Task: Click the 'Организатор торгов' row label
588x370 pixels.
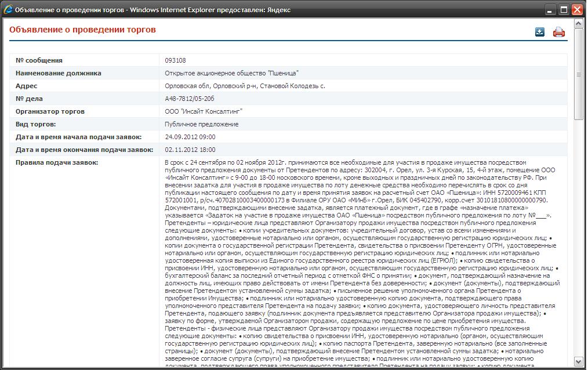Action: click(50, 111)
